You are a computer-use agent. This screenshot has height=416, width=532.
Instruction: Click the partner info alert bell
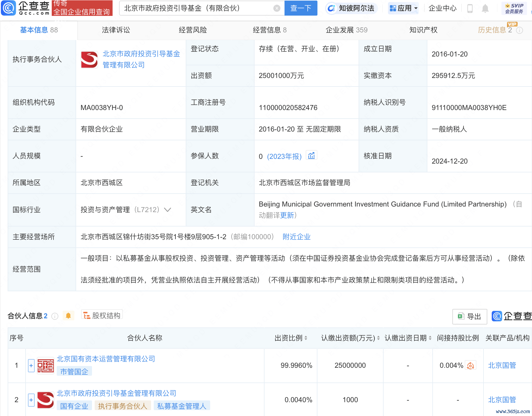point(68,316)
